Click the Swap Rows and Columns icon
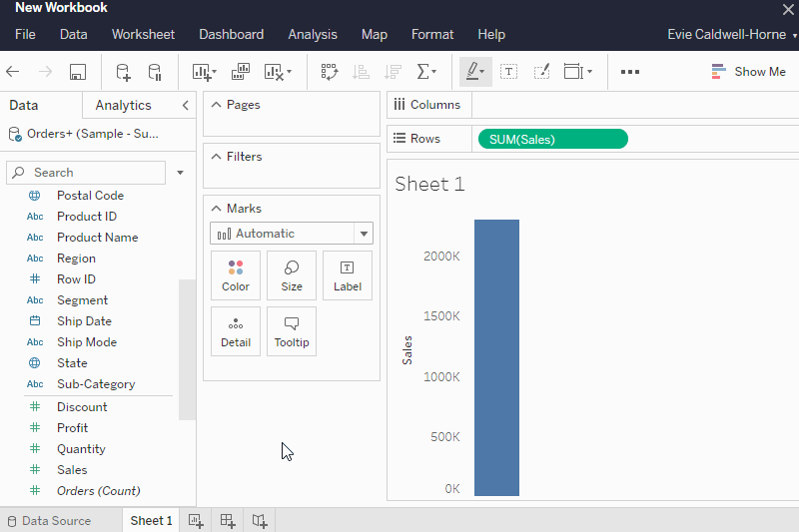Screen dimensions: 799x532 click(330, 72)
